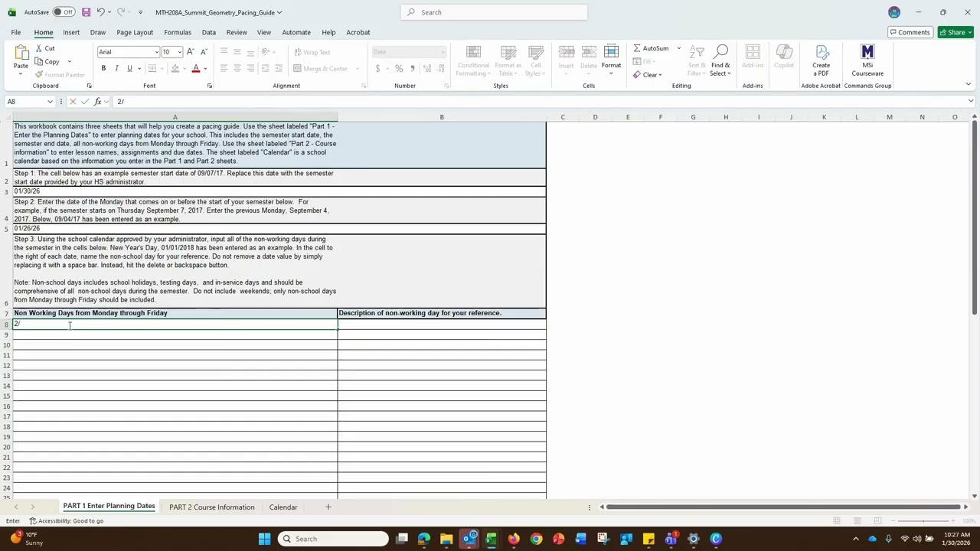The height and width of the screenshot is (551, 980).
Task: Click the Share button
Action: (x=955, y=32)
